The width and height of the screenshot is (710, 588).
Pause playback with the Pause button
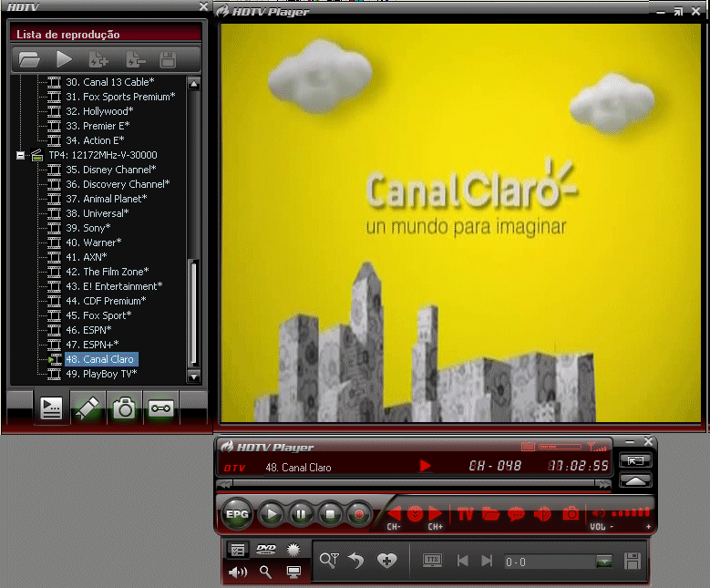click(x=301, y=514)
